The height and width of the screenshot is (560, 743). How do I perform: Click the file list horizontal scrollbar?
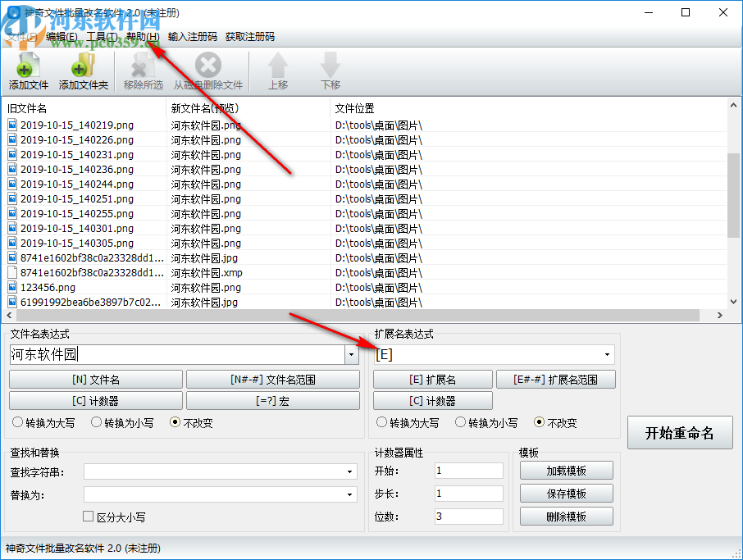click(358, 315)
